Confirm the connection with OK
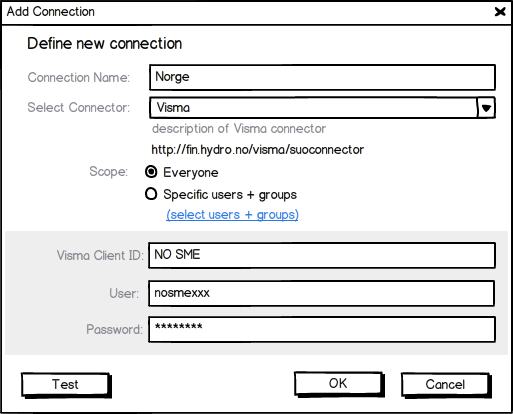This screenshot has height=414, width=513. (338, 384)
